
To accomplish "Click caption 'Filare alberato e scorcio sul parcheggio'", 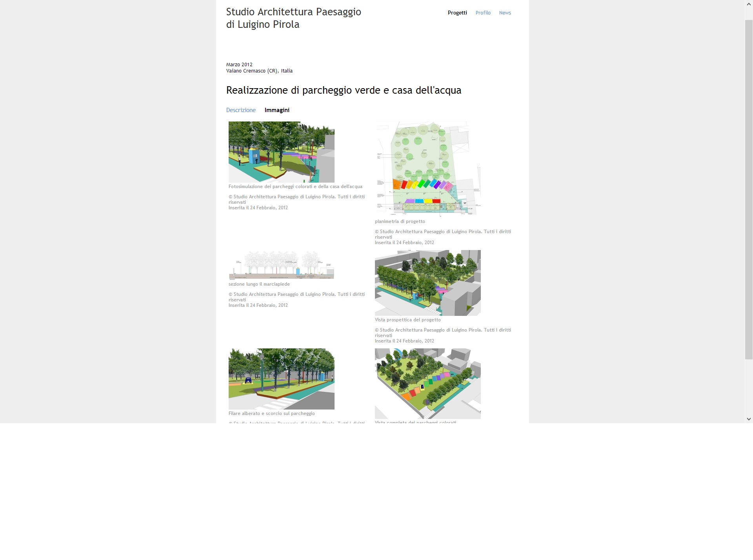I will click(x=272, y=413).
